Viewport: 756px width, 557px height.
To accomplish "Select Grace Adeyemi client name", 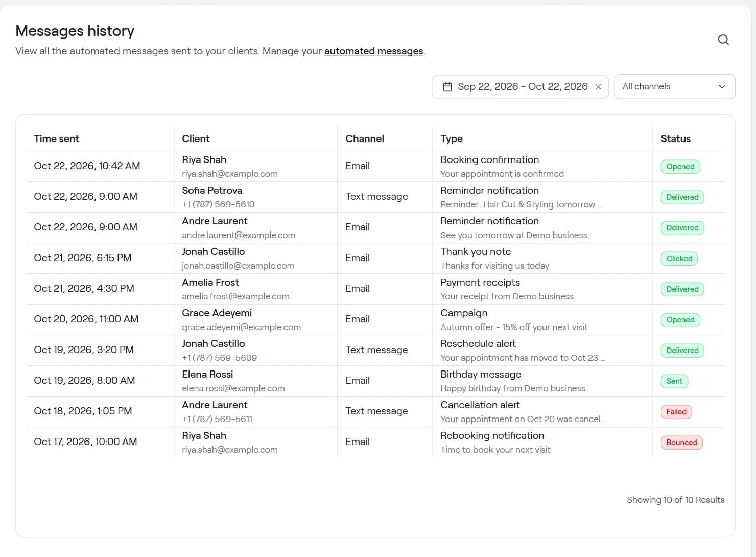I will pyautogui.click(x=217, y=313).
